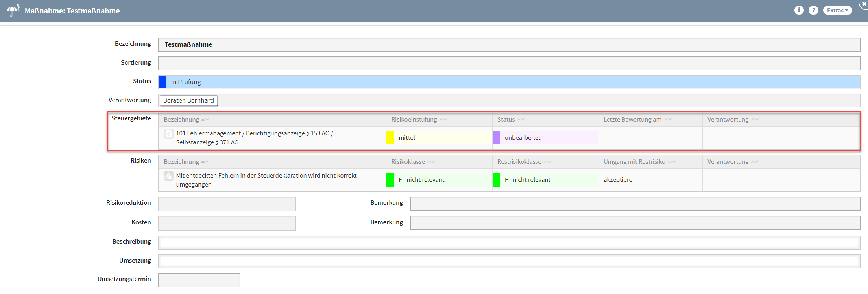Image resolution: width=868 pixels, height=294 pixels.
Task: Click the risk warning icon beside Mit entdeckten Fehlern
Action: pyautogui.click(x=168, y=176)
